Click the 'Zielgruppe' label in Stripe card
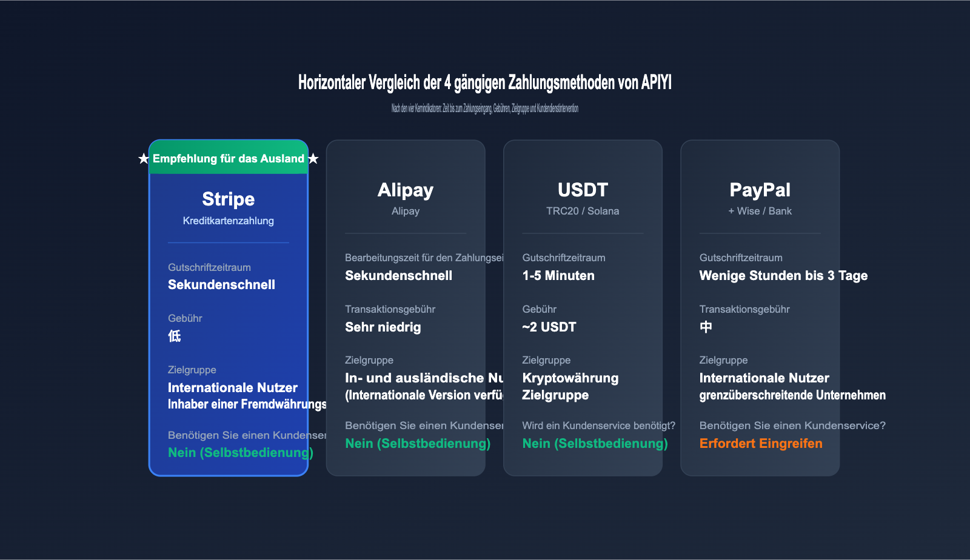 [x=192, y=370]
